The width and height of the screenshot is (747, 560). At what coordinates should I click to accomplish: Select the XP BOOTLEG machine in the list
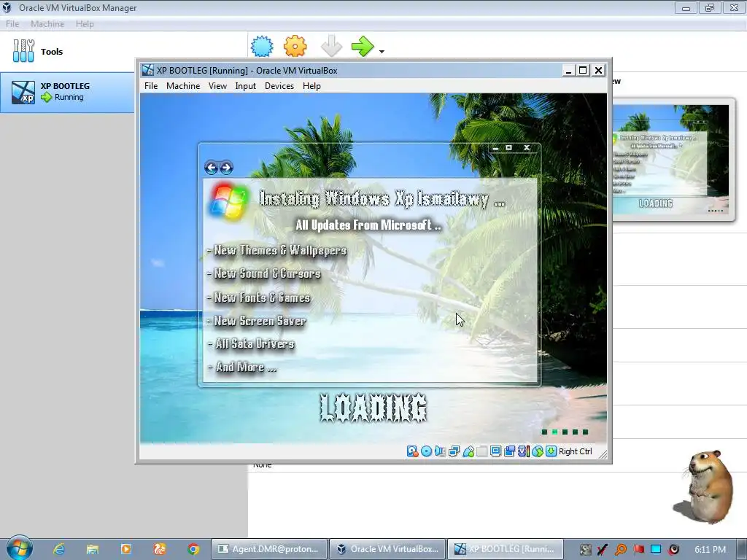tap(67, 92)
